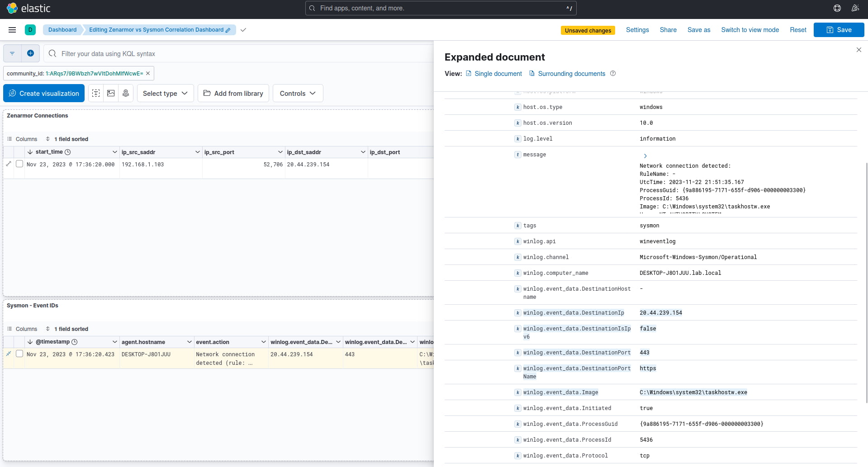This screenshot has width=868, height=467.
Task: Open the D space avatar
Action: pyautogui.click(x=30, y=30)
